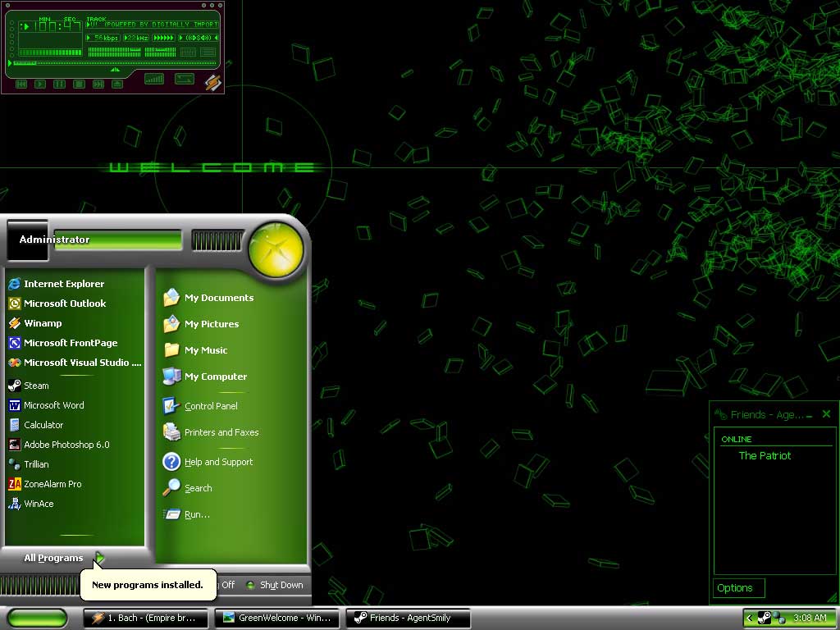Screen dimensions: 840x630
Task: Open Winamp from the Start menu
Action: pyautogui.click(x=43, y=323)
